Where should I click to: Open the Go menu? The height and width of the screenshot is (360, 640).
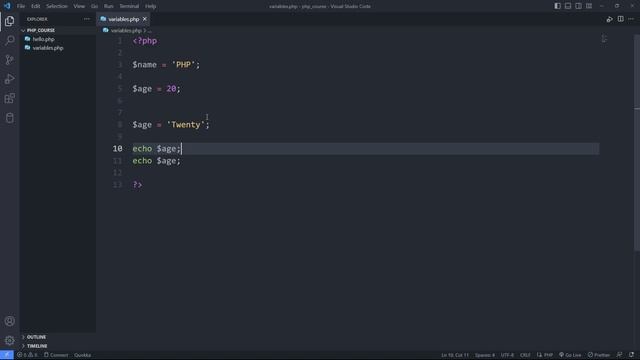[94, 6]
